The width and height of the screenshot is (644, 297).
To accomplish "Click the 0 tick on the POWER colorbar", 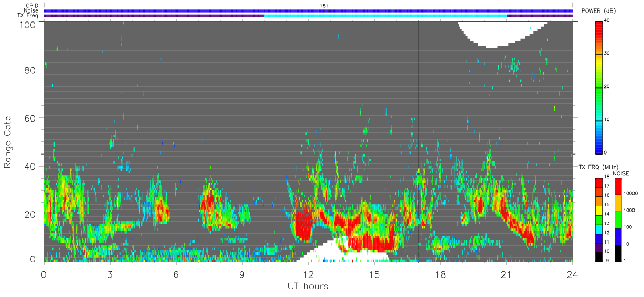I will 605,152.
